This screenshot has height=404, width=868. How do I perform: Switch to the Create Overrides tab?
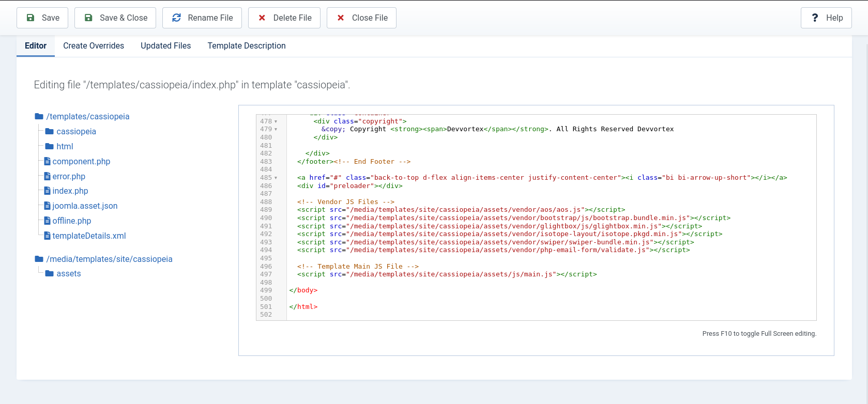94,46
